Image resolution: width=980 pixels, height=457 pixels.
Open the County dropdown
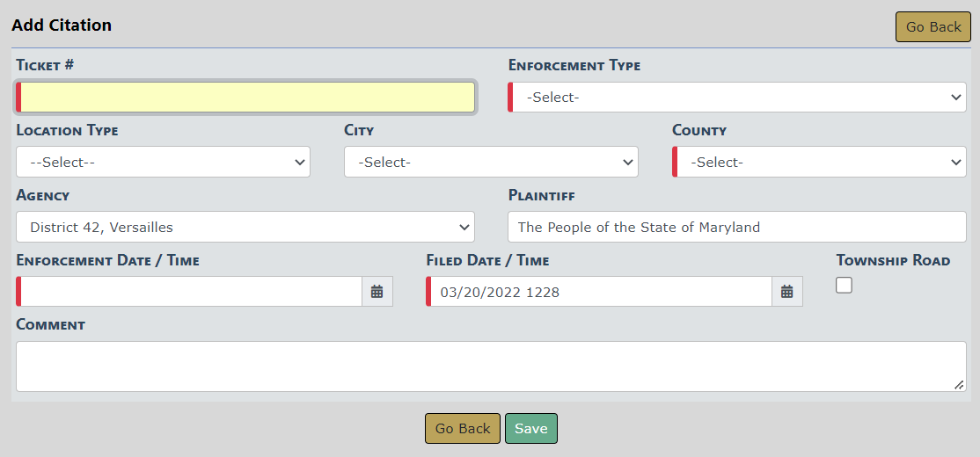point(820,163)
